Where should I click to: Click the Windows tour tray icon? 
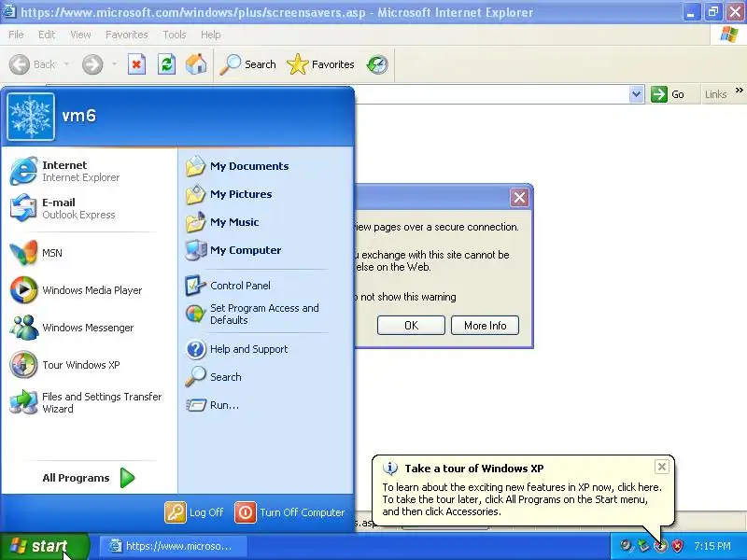pos(660,546)
